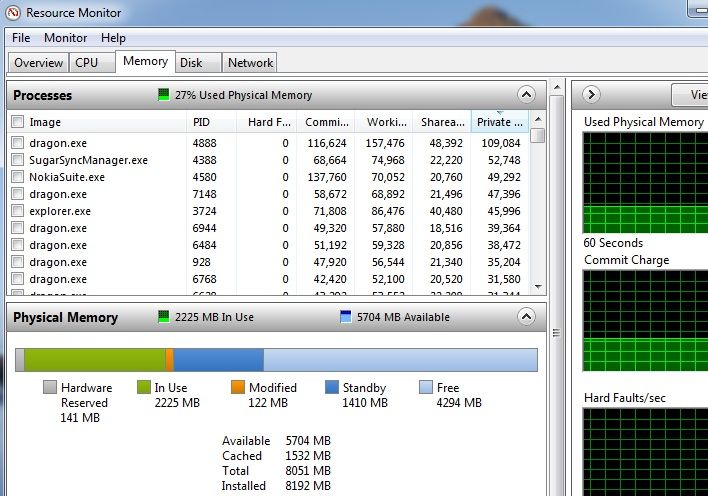
Task: Click the blue Available memory indicator icon
Action: pyautogui.click(x=347, y=317)
